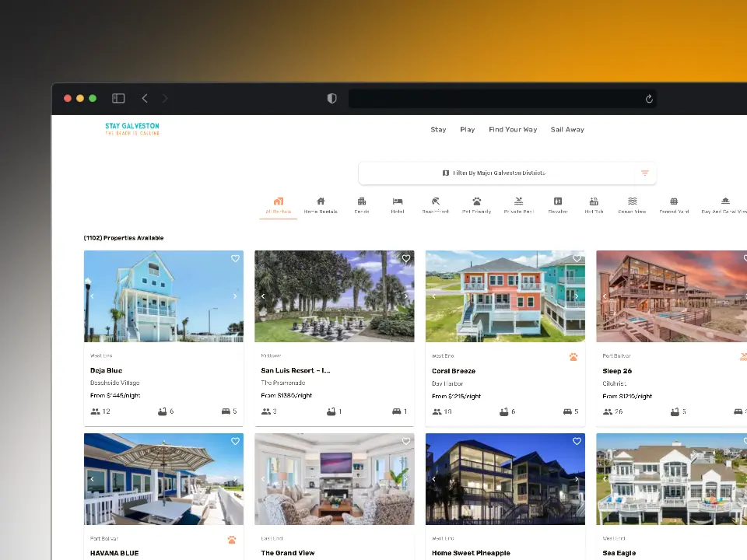Open the Sail Away navigation item

click(x=567, y=130)
